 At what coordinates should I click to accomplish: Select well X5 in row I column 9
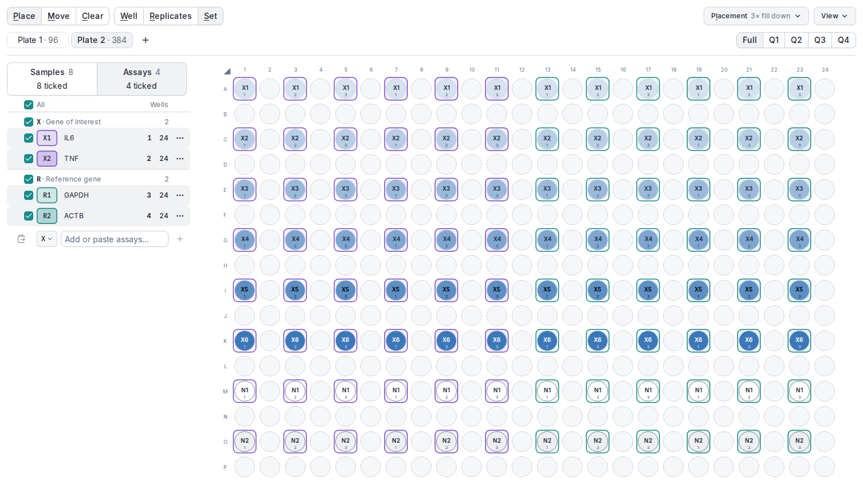coord(446,290)
